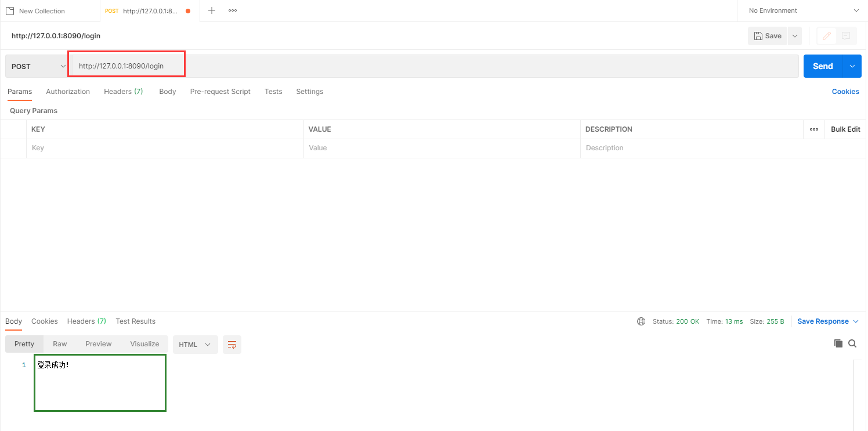Screen dimensions: 868x431
Task: Open the Tests tab
Action: [x=273, y=92]
